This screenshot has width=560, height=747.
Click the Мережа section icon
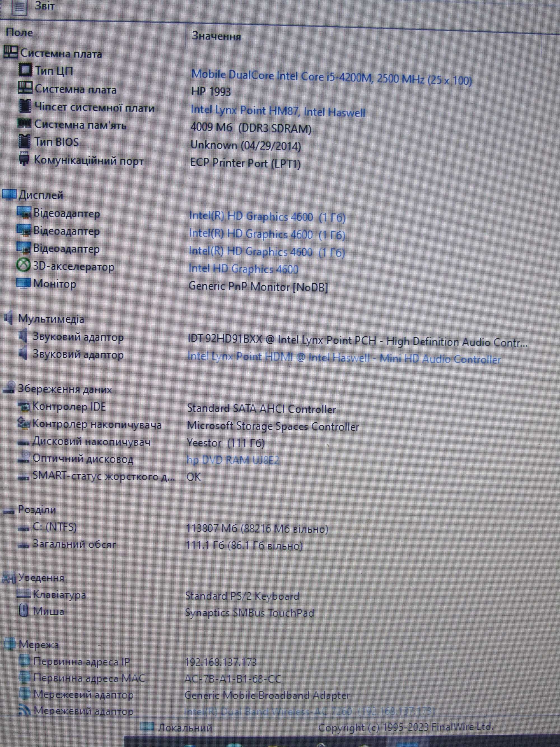(x=10, y=644)
